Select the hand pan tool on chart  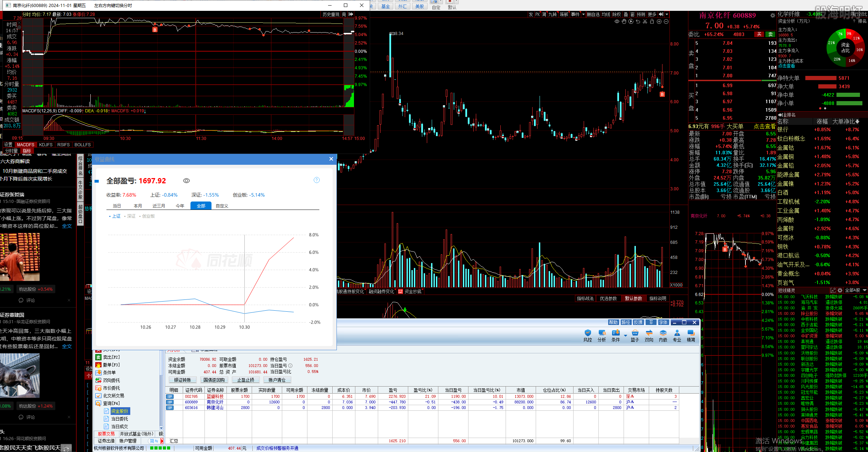click(x=624, y=22)
